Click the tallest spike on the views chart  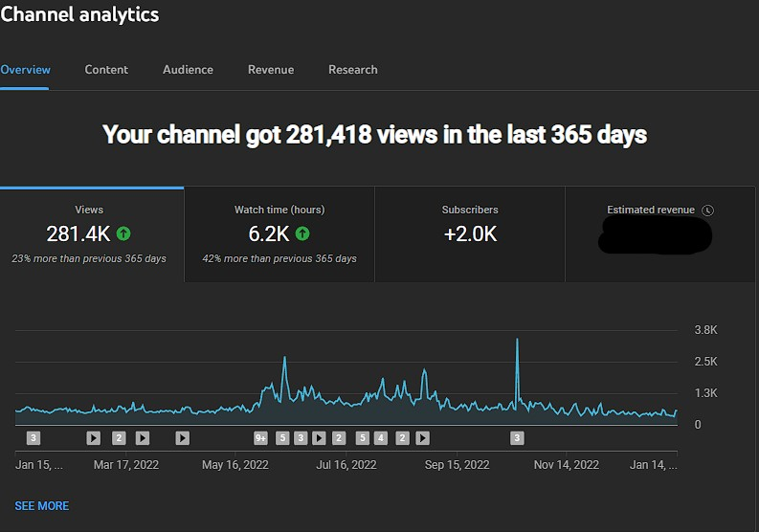pyautogui.click(x=517, y=340)
